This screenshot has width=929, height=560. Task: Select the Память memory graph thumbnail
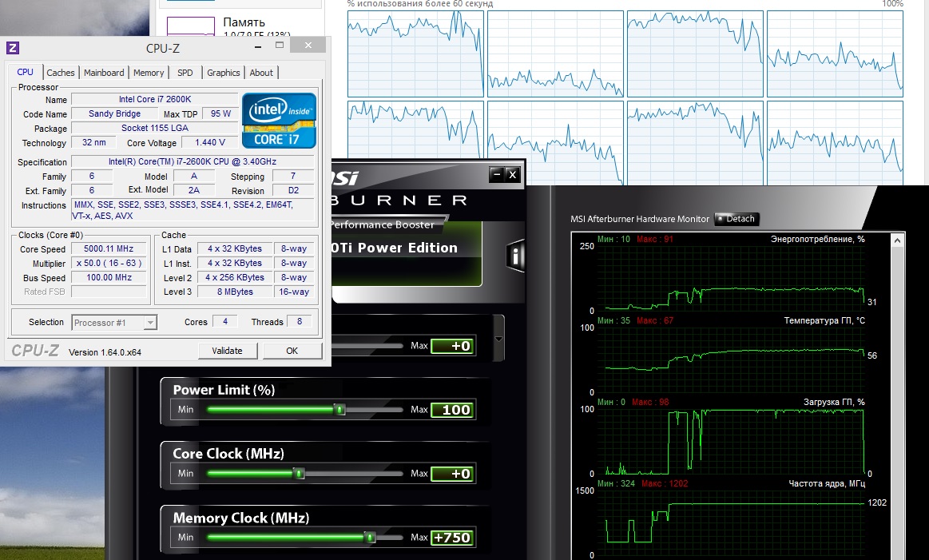191,28
